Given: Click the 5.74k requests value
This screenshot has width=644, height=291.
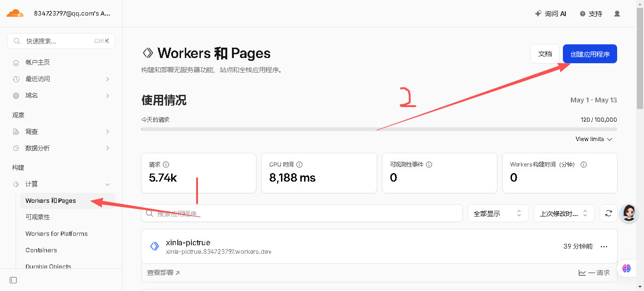Looking at the screenshot, I should coord(163,177).
